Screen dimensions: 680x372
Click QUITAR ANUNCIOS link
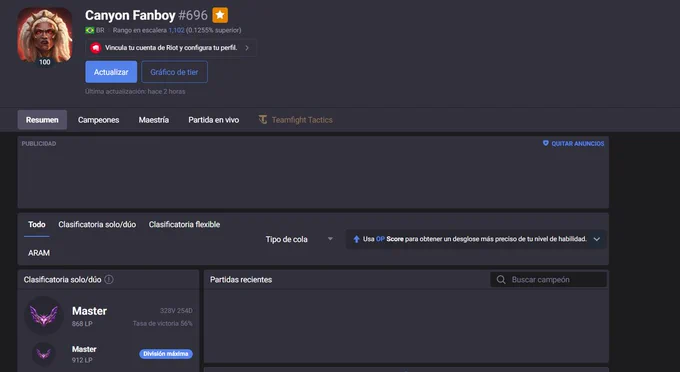coord(578,144)
